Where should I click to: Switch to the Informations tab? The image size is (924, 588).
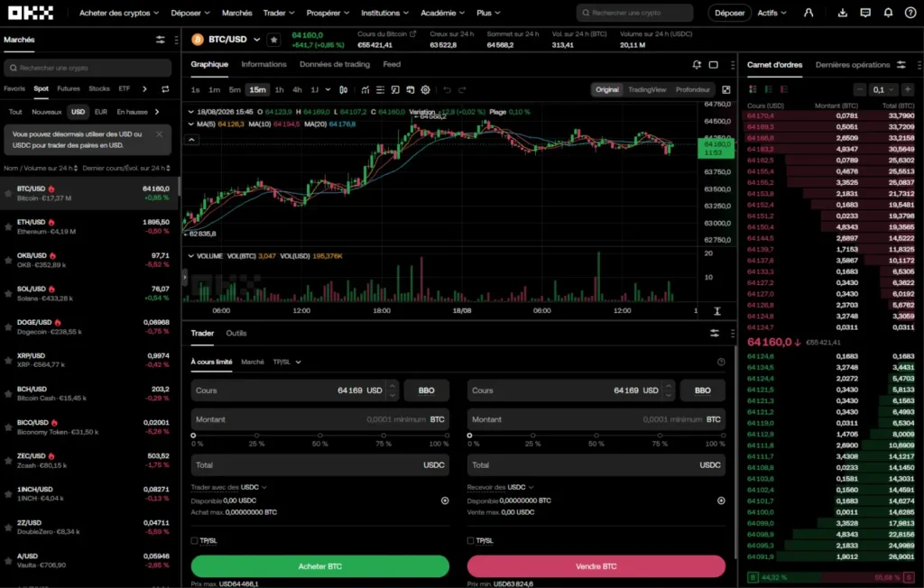(263, 64)
